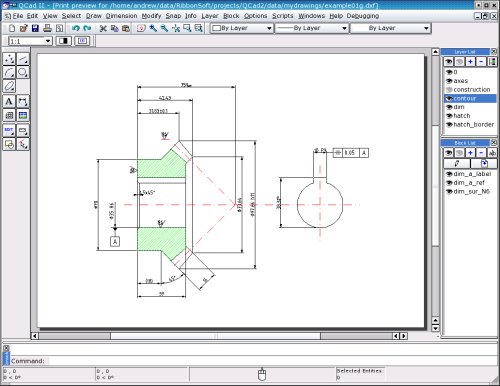Open the Dimension menu

click(121, 16)
